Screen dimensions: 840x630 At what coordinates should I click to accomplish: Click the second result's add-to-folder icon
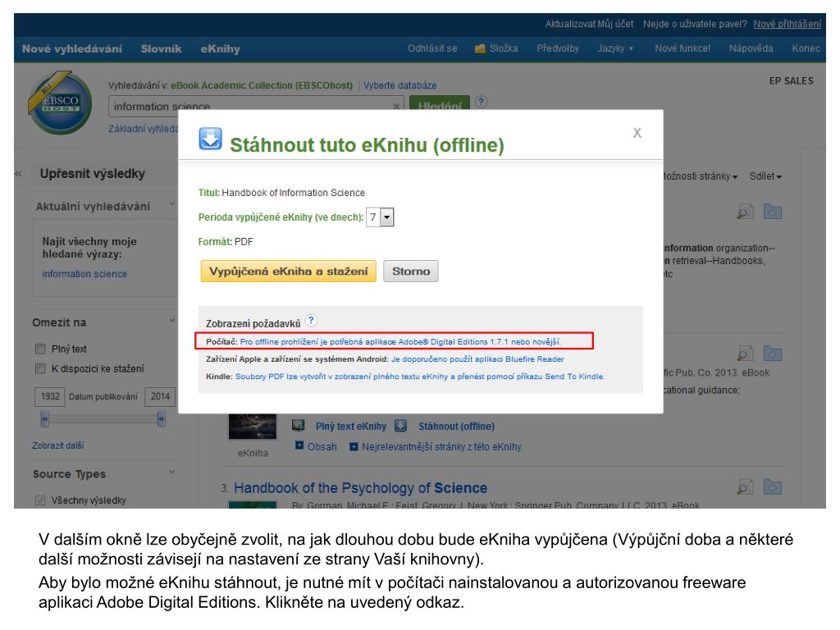(773, 354)
